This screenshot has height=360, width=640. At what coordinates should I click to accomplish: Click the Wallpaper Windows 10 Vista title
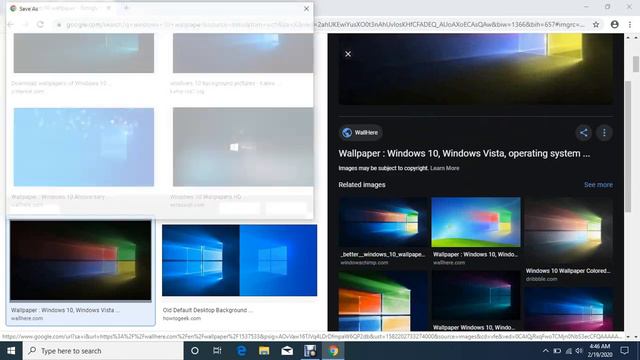pos(464,153)
